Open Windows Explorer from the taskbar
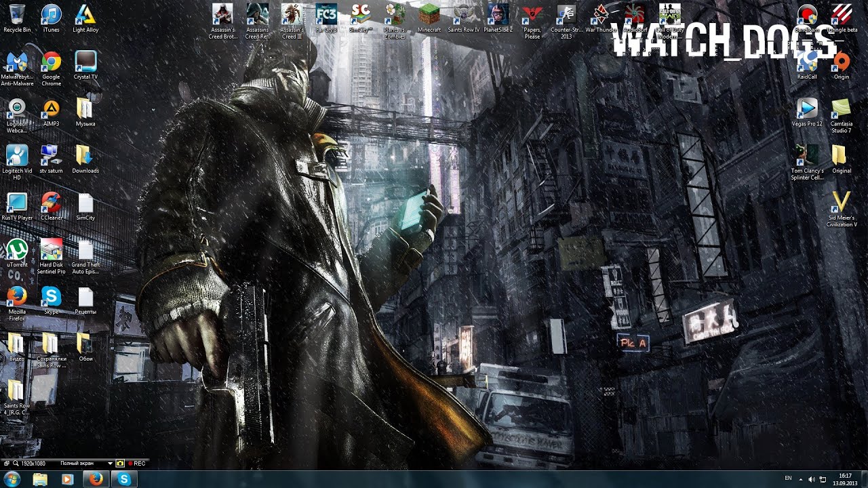 tap(40, 479)
